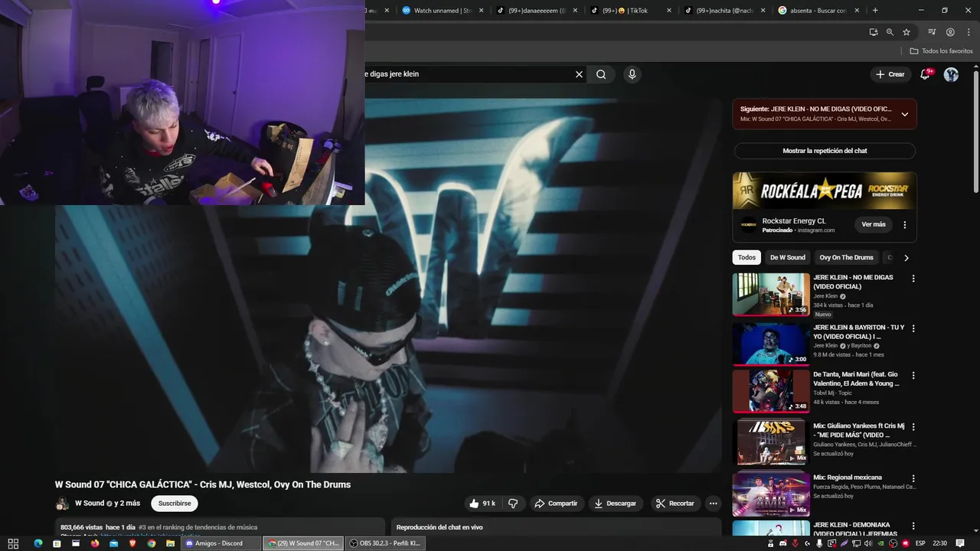980x551 pixels.
Task: Open the W Sound channel avatar
Action: click(62, 504)
